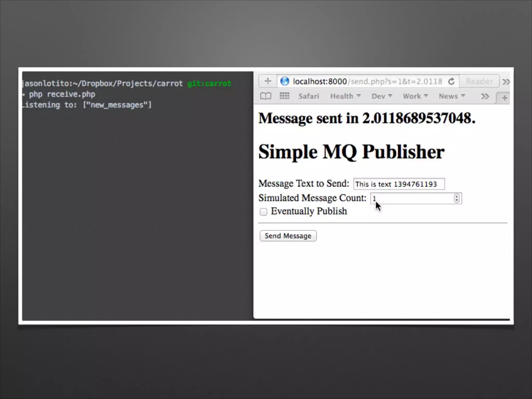532x399 pixels.
Task: Show more bookmarks with double chevron
Action: point(485,97)
